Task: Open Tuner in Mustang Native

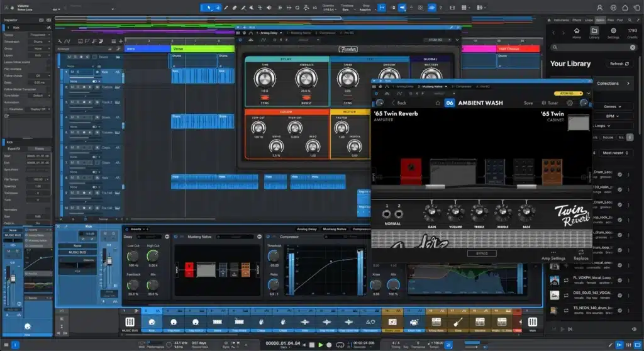Action: click(x=550, y=103)
